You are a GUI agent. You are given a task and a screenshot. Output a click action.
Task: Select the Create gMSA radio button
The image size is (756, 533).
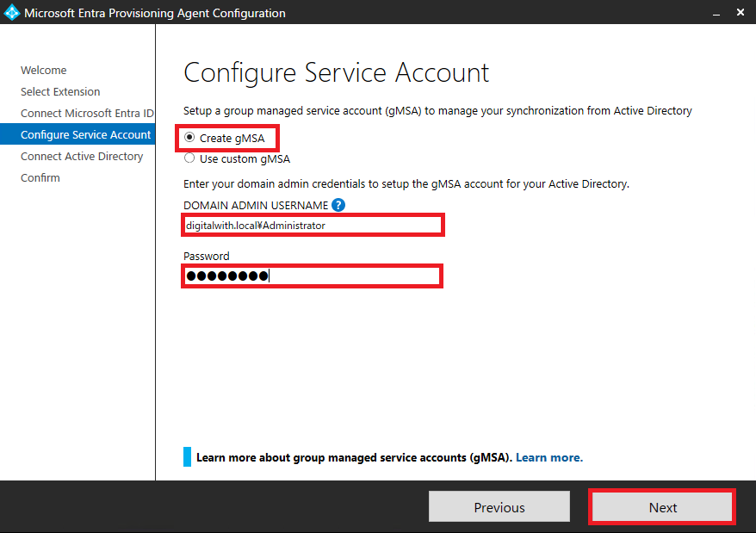pyautogui.click(x=189, y=138)
